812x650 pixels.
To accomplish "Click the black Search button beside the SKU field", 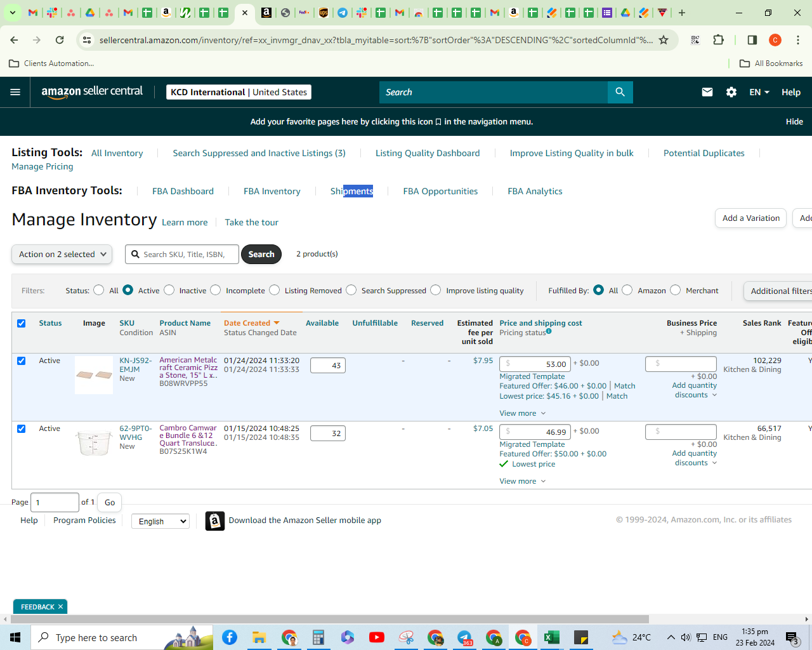I will (x=261, y=255).
